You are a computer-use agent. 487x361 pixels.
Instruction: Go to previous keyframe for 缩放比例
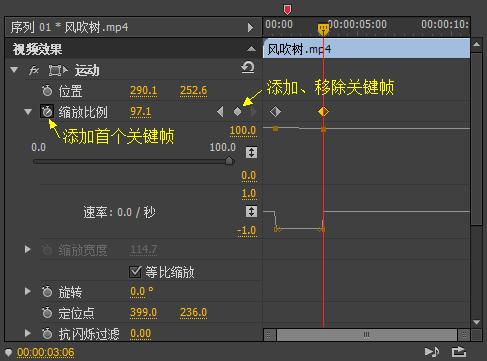click(x=220, y=112)
